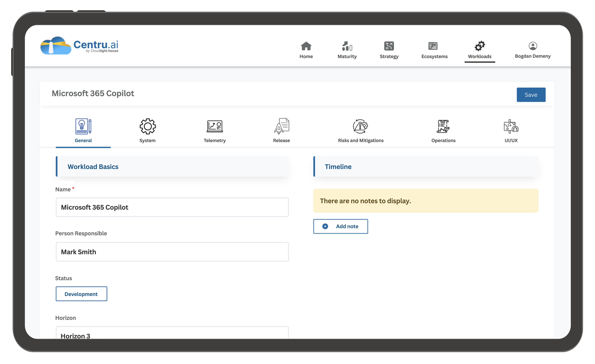
Task: Switch to the System tab label
Action: 147,140
